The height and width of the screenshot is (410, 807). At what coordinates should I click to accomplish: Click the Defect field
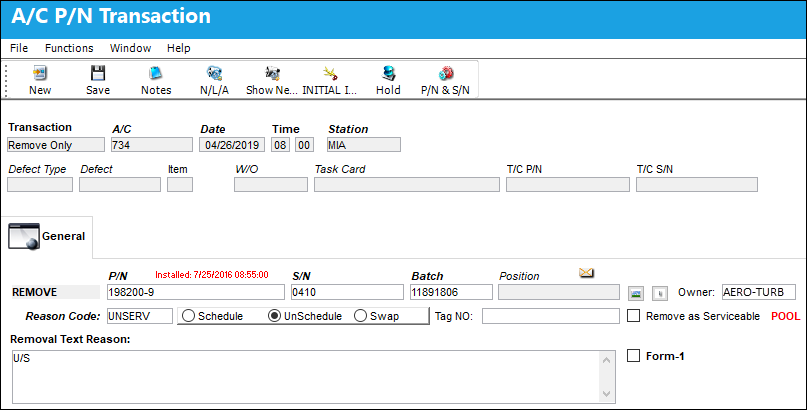pos(120,185)
